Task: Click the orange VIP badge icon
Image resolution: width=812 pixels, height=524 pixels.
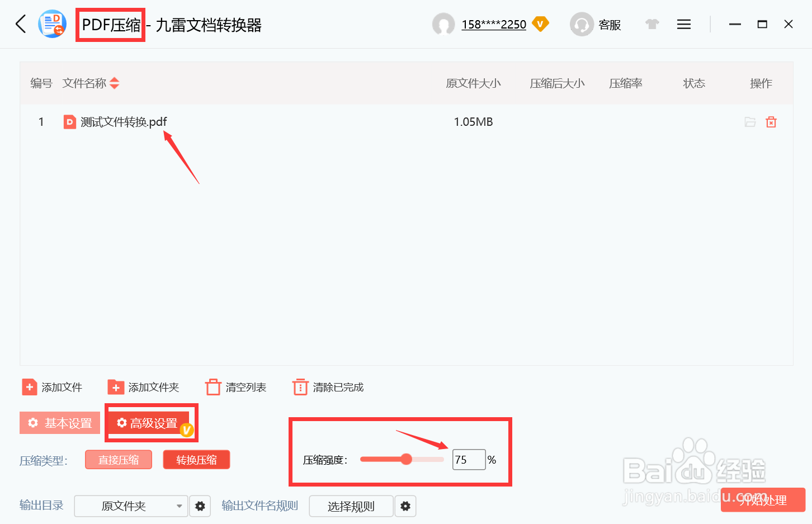Action: pos(540,24)
